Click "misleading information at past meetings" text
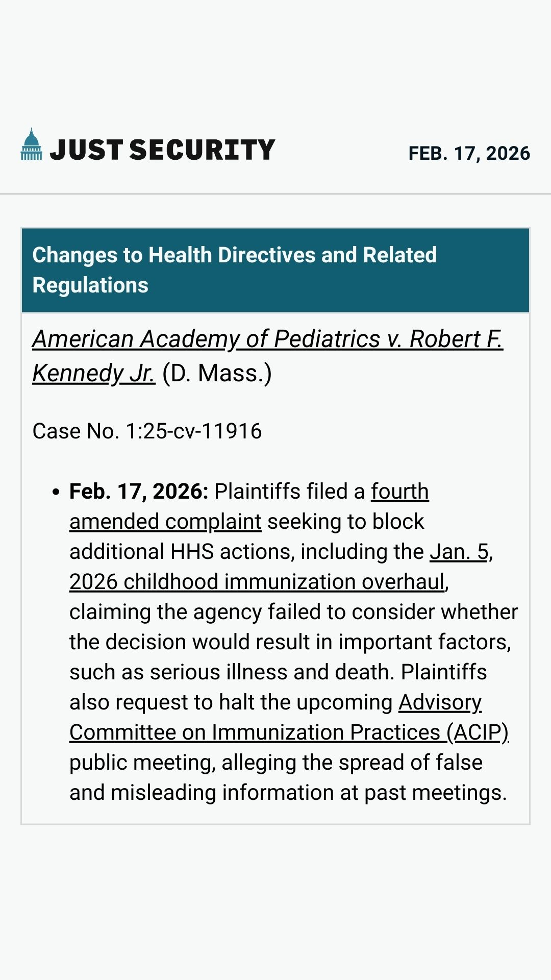Screen dimensions: 551x980 point(309,793)
